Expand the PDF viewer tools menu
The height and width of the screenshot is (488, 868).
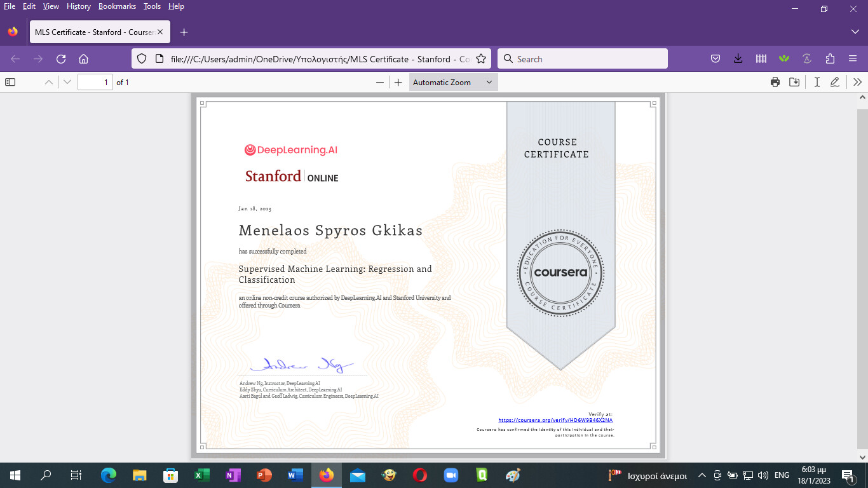coord(857,82)
